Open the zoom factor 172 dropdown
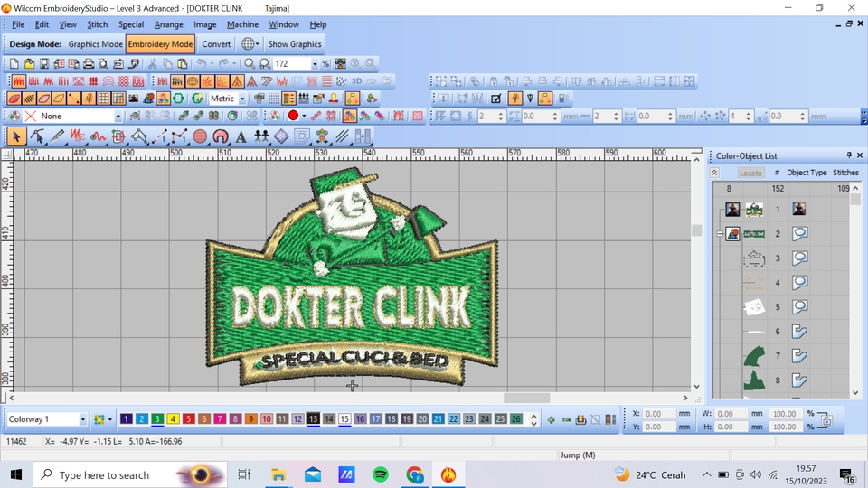The height and width of the screenshot is (488, 868). coord(315,63)
